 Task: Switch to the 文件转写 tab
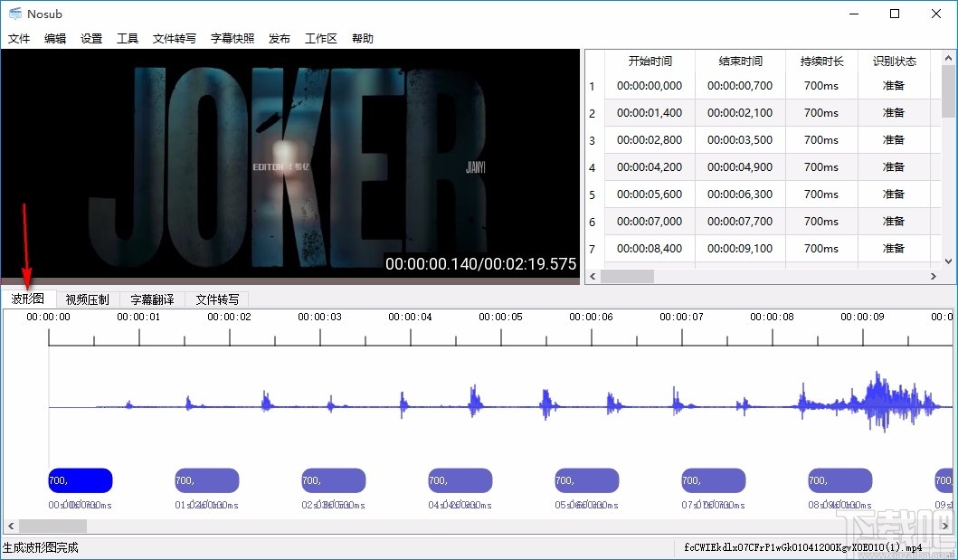217,299
